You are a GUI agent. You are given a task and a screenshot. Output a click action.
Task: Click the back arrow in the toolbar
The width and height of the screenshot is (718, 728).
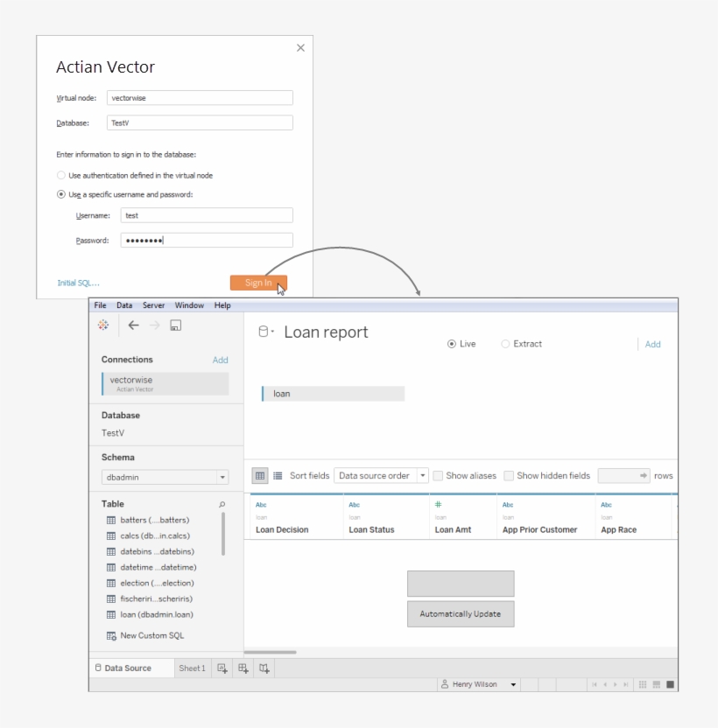[x=134, y=325]
